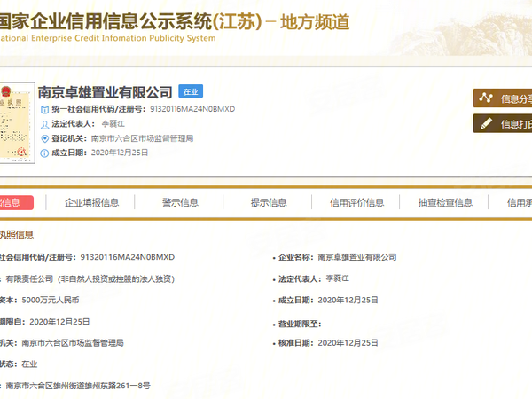Click the pencil icon on 信息打印 button

coord(486,123)
